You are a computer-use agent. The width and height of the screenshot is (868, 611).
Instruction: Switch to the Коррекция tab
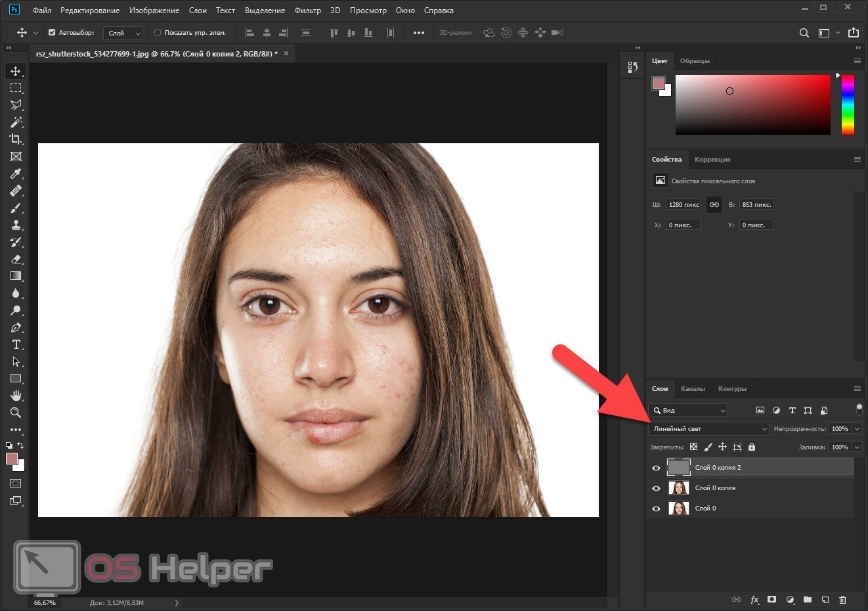tap(712, 159)
